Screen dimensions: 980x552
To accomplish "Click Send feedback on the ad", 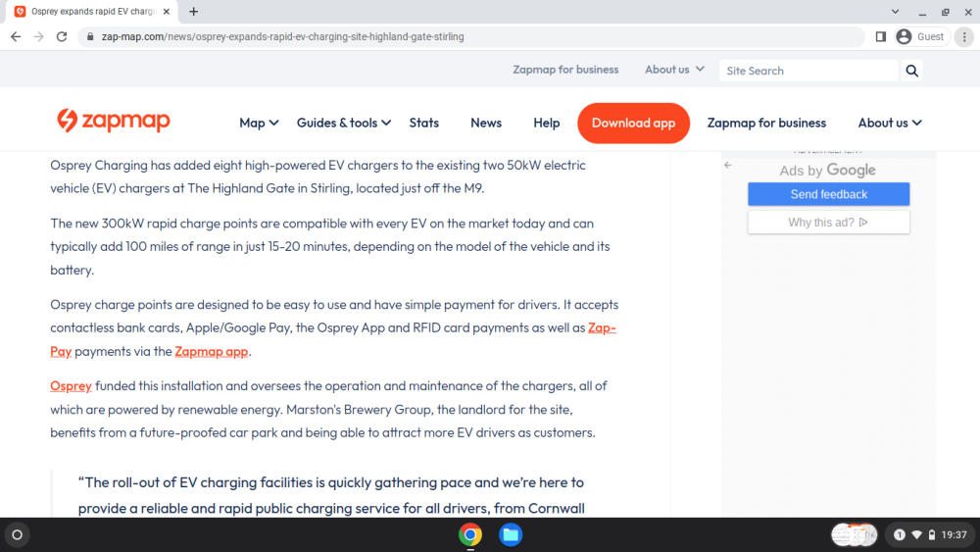I will [x=828, y=194].
